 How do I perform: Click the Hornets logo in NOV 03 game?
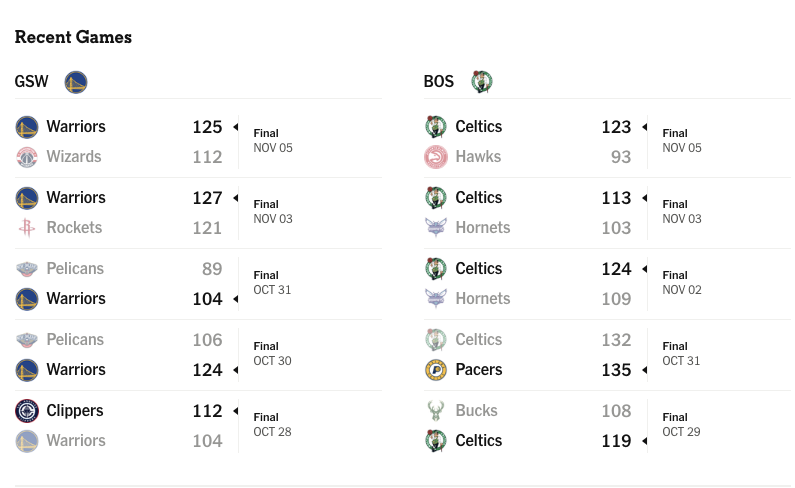coord(436,228)
